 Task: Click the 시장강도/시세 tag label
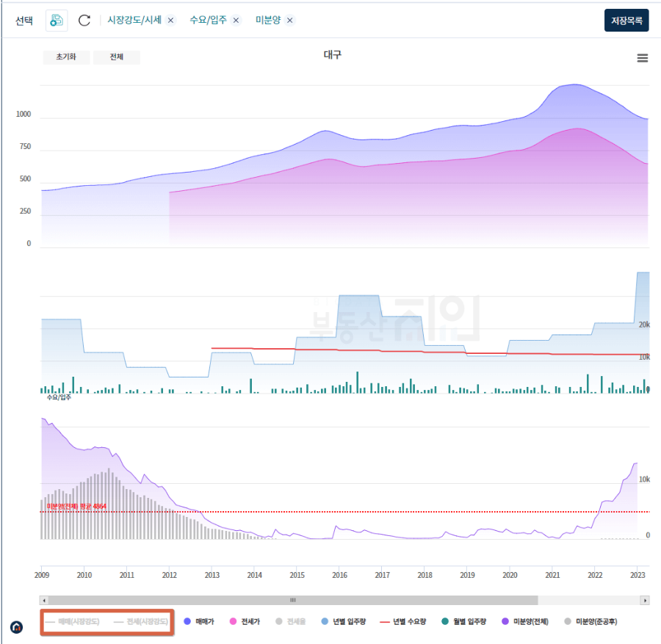[134, 20]
